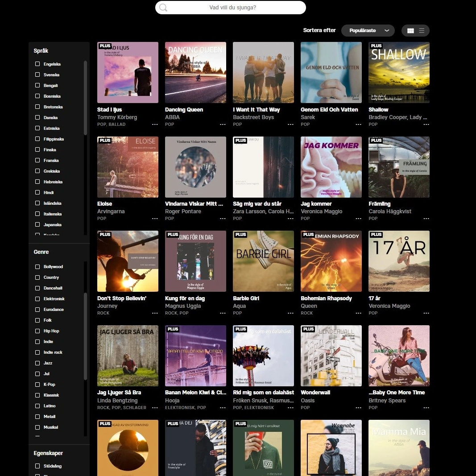The image size is (476, 476).
Task: Open more options for Kung för en dag
Action: [x=223, y=313]
